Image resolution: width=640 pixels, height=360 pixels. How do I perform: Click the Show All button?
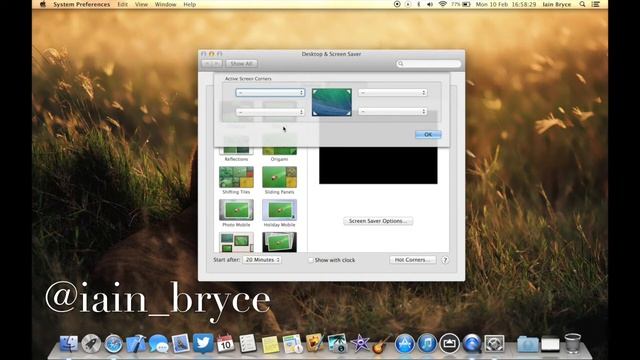pos(241,64)
